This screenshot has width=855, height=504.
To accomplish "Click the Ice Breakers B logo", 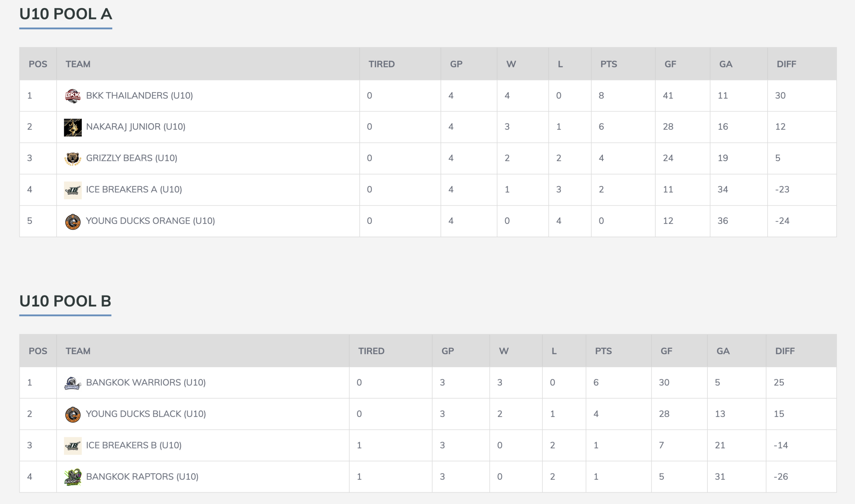I will (73, 446).
